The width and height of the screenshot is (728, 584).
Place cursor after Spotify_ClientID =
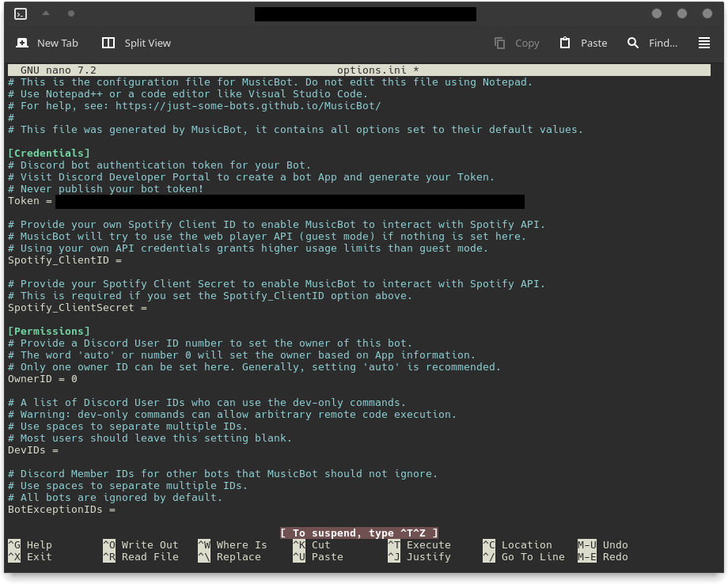[127, 260]
